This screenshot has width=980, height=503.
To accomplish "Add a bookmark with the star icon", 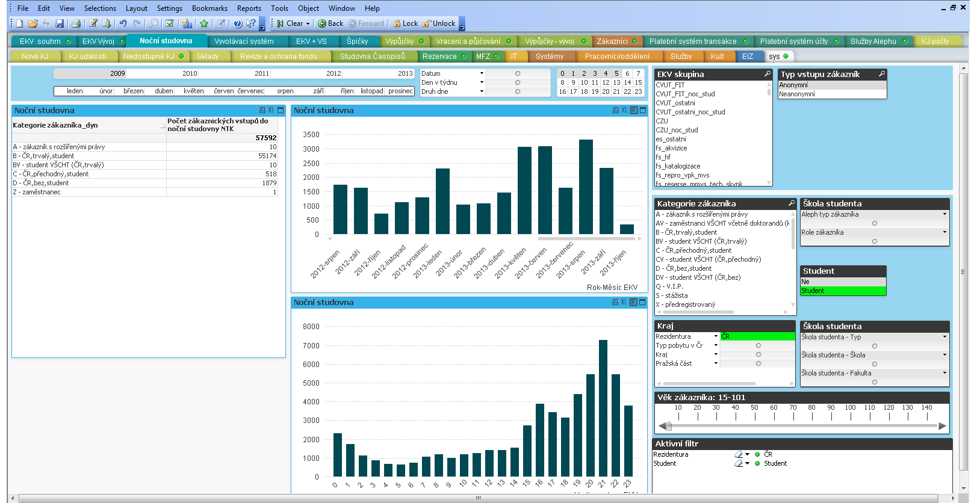I will point(204,23).
